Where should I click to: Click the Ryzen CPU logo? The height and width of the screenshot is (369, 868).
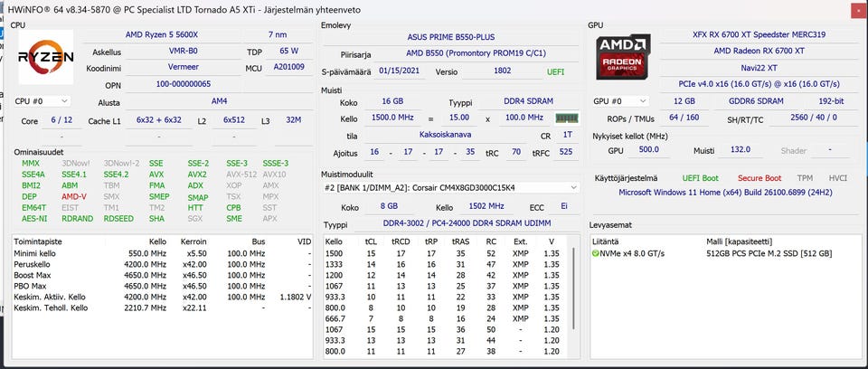tap(45, 58)
